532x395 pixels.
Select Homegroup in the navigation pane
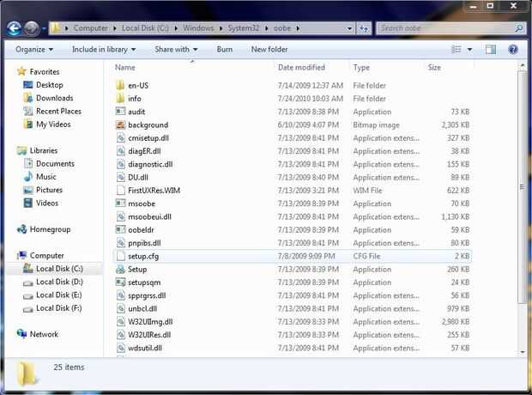tap(51, 229)
